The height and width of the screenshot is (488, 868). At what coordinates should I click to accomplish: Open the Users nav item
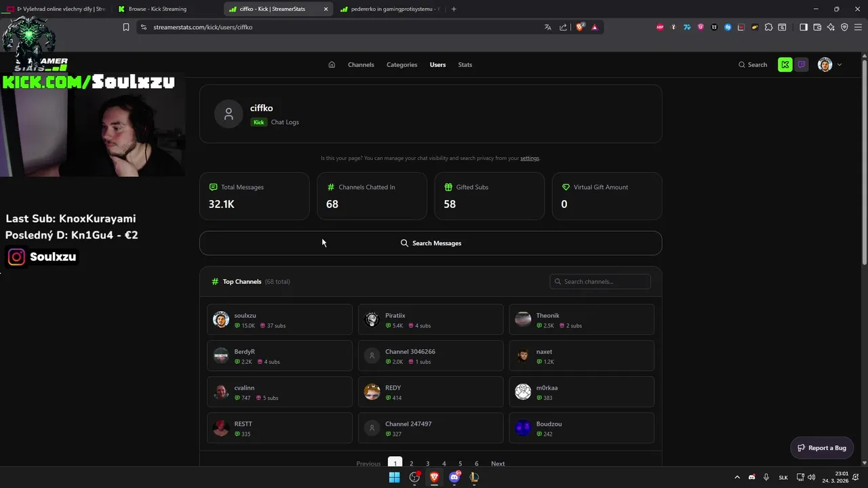point(437,64)
